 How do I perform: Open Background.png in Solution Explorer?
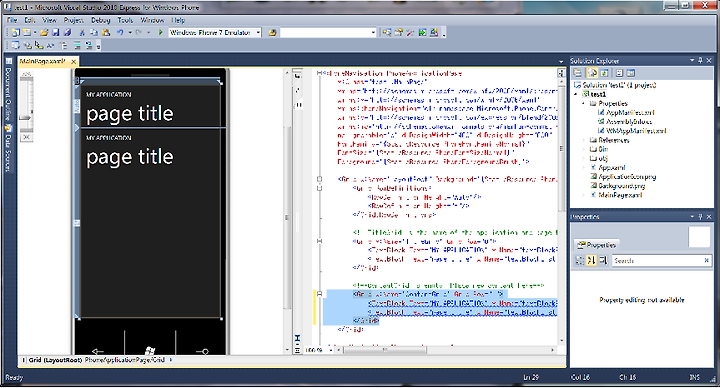click(622, 186)
